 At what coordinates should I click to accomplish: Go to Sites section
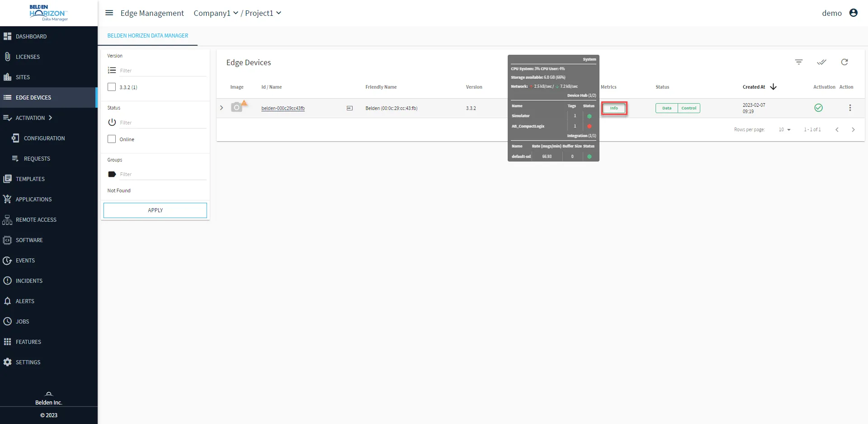click(48, 77)
